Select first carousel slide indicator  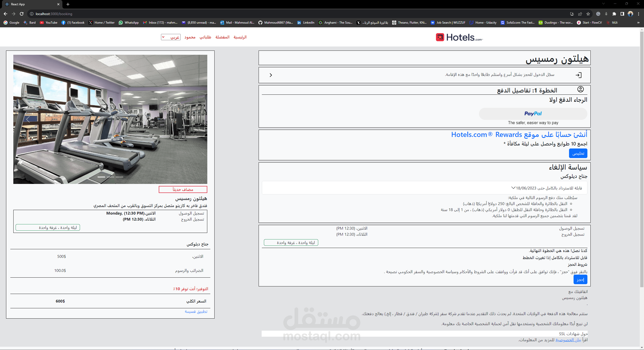pyautogui.click(x=101, y=177)
